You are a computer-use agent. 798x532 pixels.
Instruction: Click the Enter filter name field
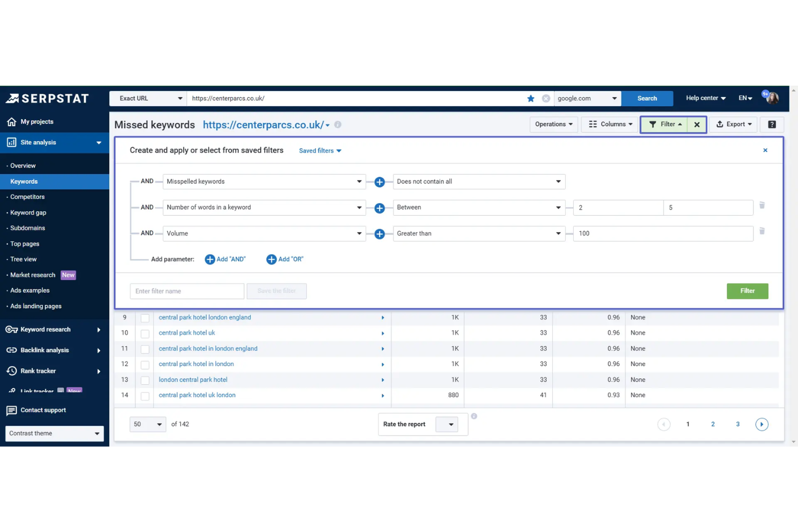pos(187,291)
